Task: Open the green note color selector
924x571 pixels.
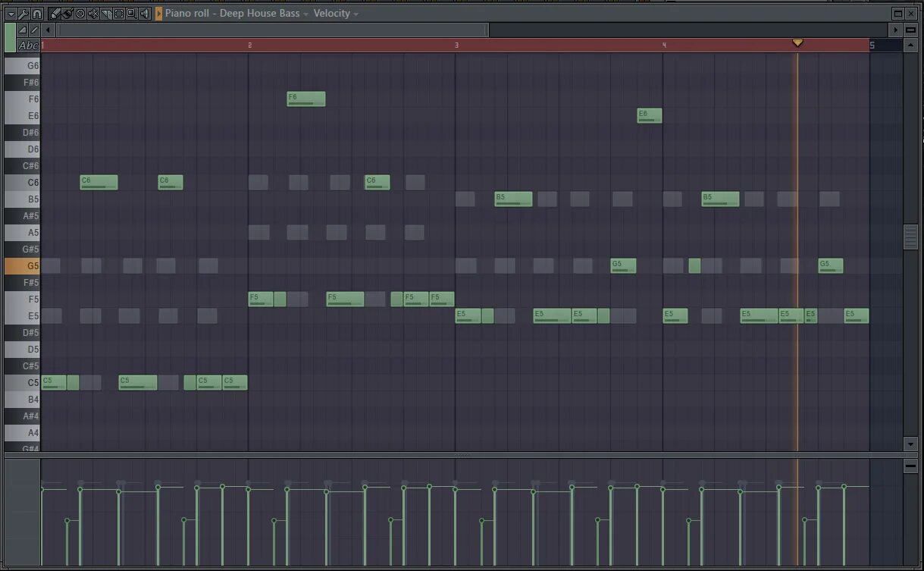Action: tap(10, 37)
